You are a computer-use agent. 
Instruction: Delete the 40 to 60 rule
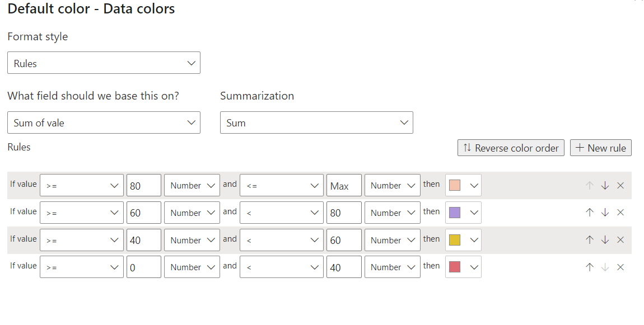click(620, 240)
